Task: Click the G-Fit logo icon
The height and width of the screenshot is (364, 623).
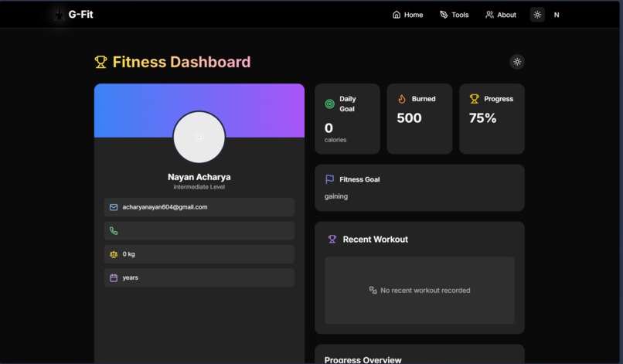Action: 59,15
